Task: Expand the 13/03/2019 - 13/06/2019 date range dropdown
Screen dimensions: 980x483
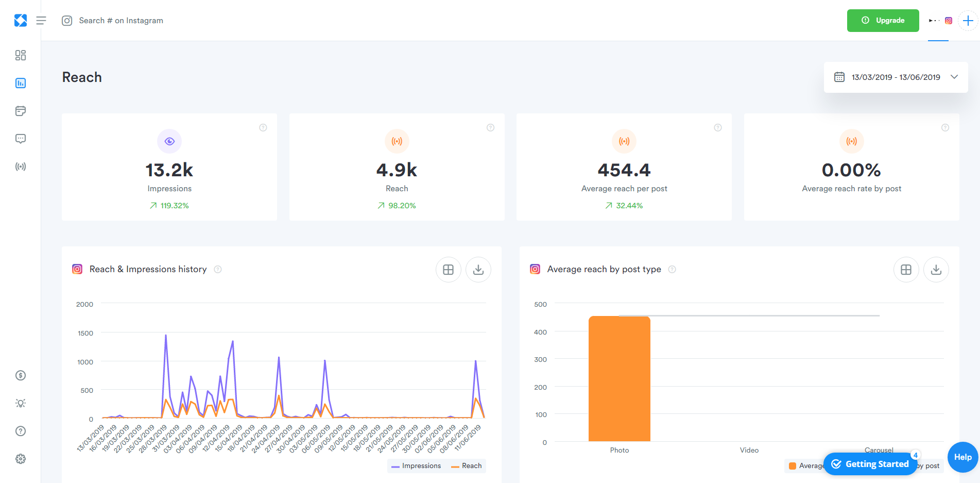Action: pyautogui.click(x=896, y=77)
